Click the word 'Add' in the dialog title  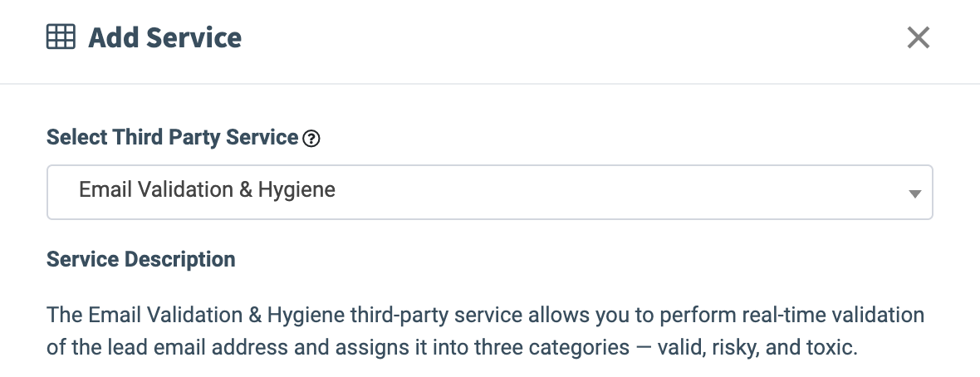pyautogui.click(x=115, y=37)
